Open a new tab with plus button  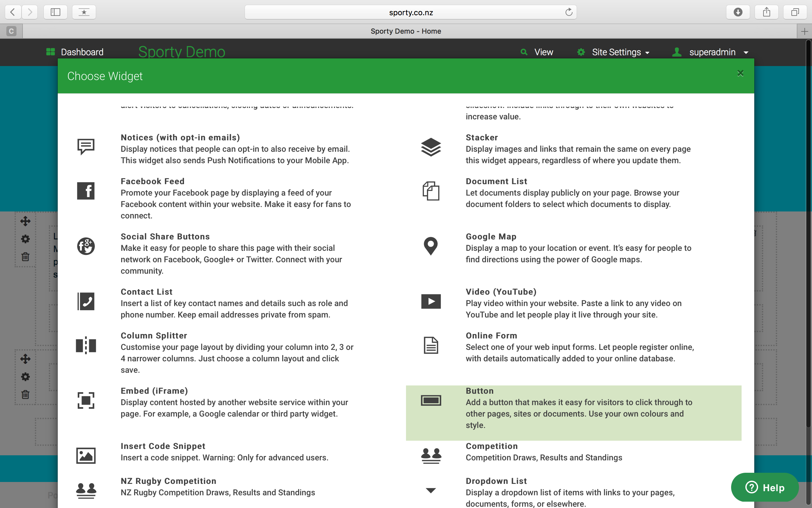[x=804, y=31]
